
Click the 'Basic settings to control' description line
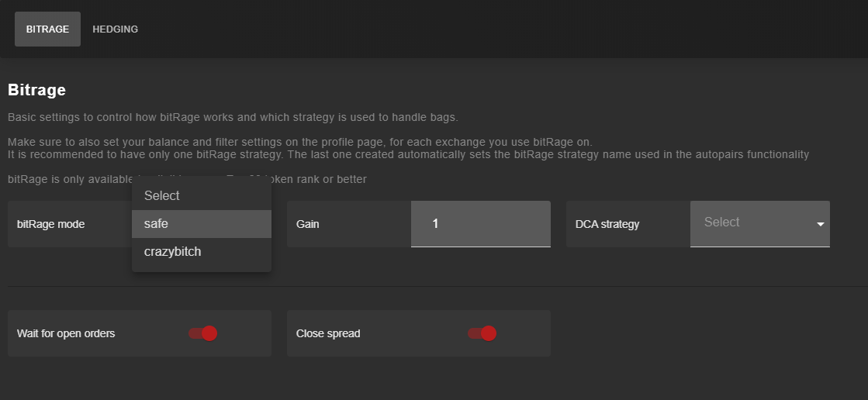coord(233,117)
